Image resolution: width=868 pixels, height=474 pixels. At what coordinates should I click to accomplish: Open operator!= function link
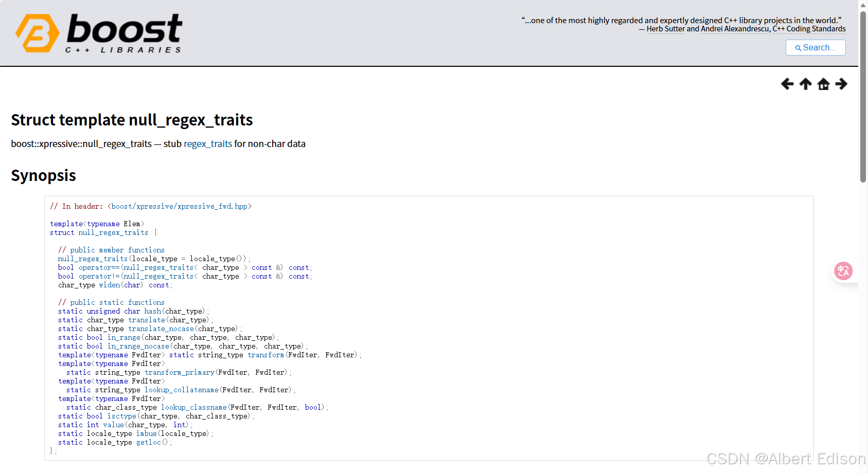pos(99,276)
